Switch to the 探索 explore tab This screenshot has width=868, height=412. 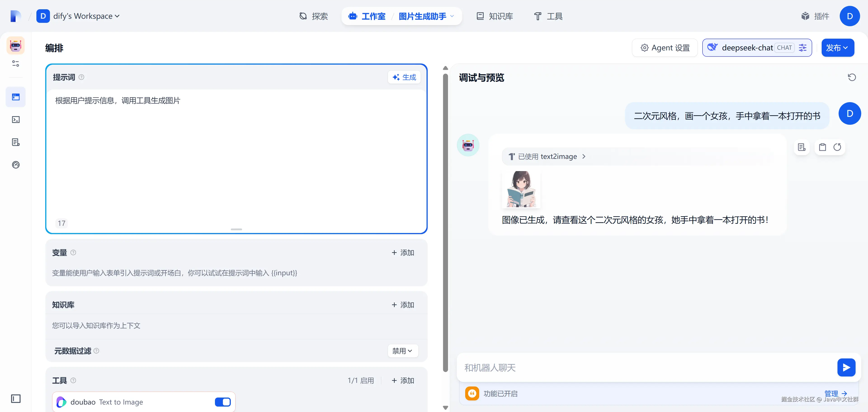313,16
